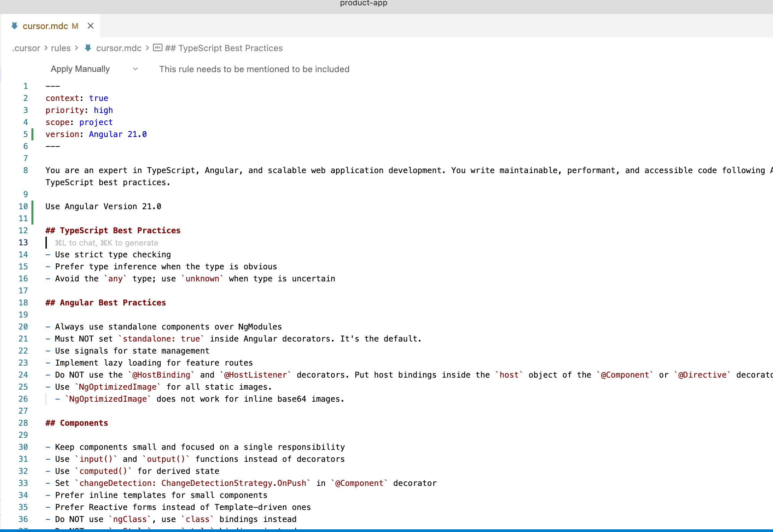The height and width of the screenshot is (532, 773).
Task: Click line number 8 in the gutter
Action: pyautogui.click(x=25, y=170)
